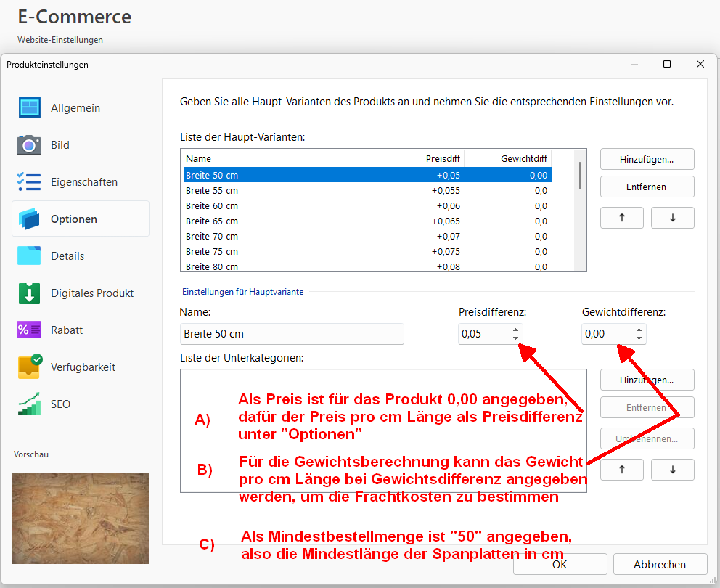Click the Optionen blue boxes icon
The height and width of the screenshot is (588, 720).
[29, 219]
